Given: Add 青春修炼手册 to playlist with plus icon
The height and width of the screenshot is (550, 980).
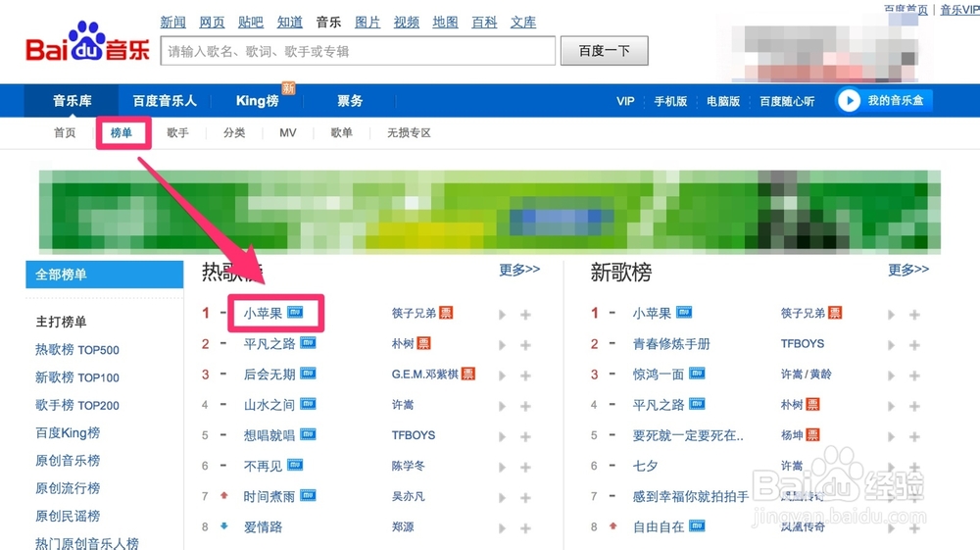Looking at the screenshot, I should tap(914, 345).
